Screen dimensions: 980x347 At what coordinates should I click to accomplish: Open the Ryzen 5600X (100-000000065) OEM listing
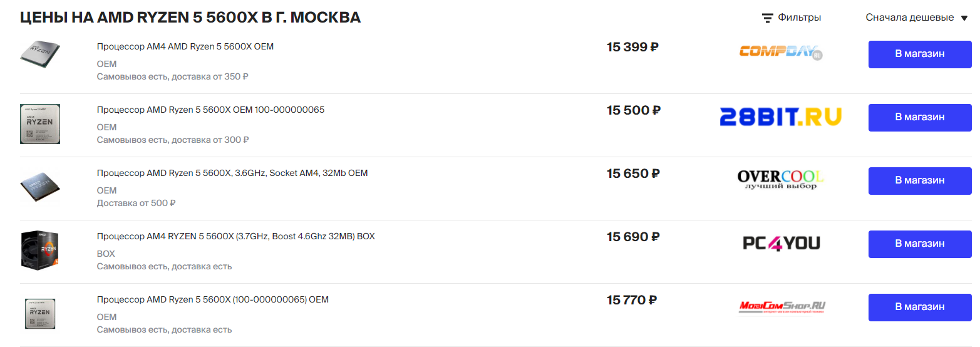click(x=212, y=299)
